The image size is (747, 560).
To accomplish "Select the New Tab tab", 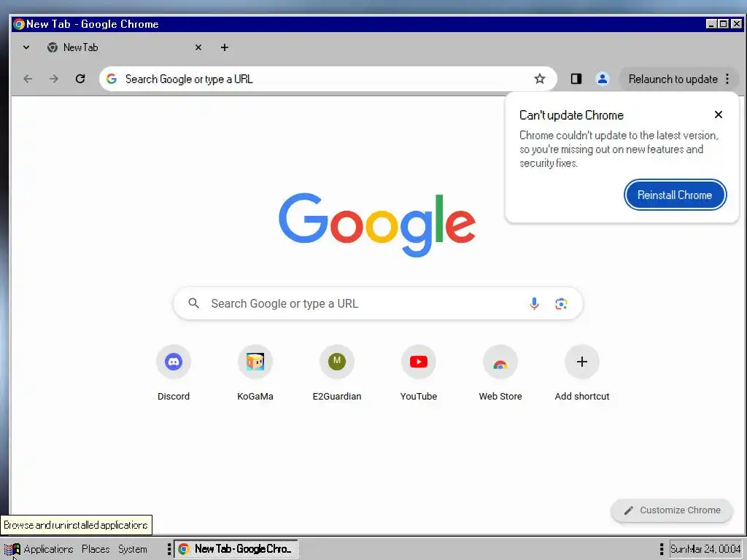I will (125, 47).
